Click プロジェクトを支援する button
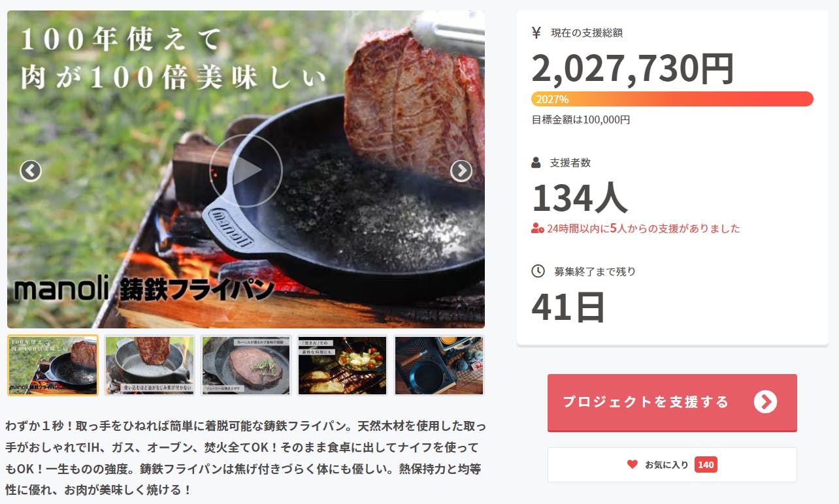 tap(672, 402)
